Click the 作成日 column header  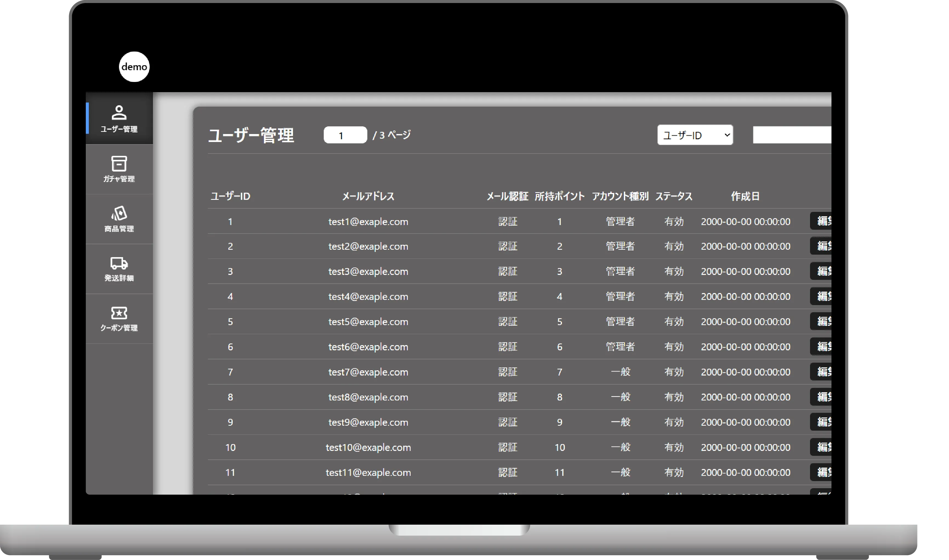point(745,196)
